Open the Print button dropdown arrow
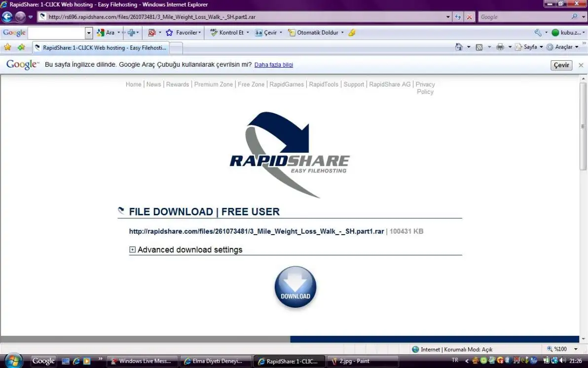 (510, 47)
